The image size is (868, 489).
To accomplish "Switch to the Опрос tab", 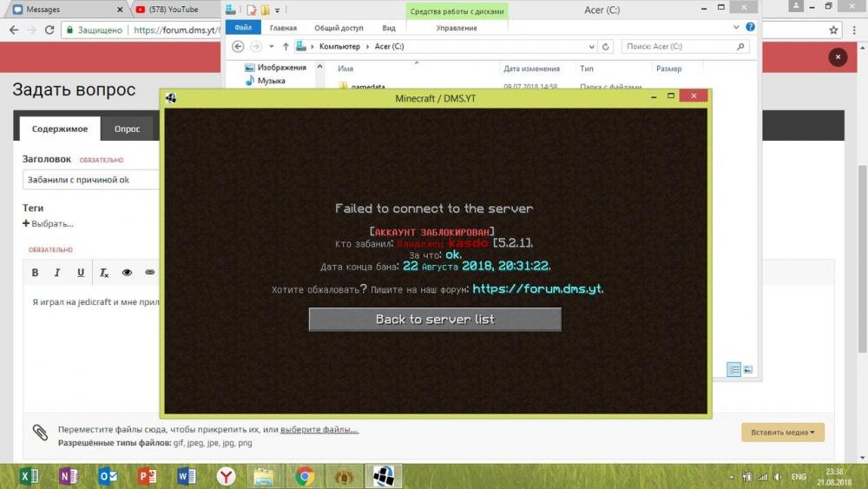I will tap(127, 129).
